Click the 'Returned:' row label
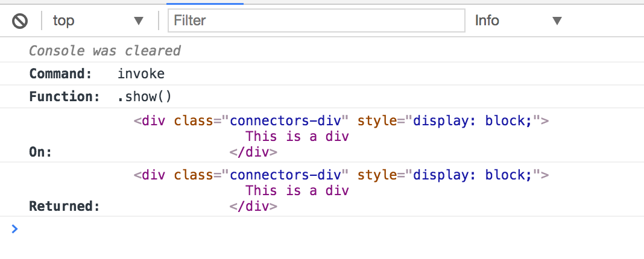This screenshot has width=644, height=259. point(64,207)
